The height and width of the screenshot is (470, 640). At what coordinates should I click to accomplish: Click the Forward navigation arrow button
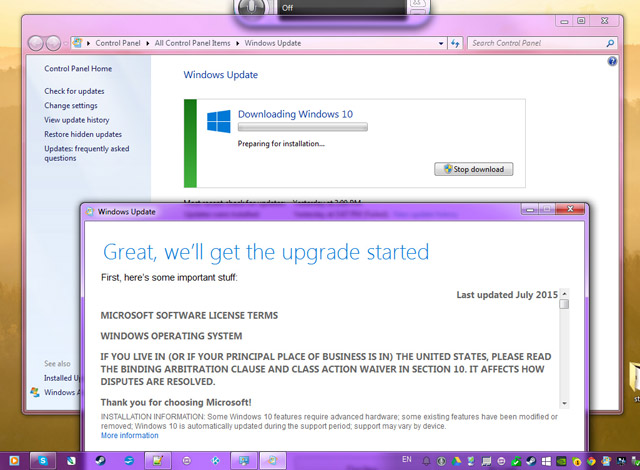click(55, 43)
